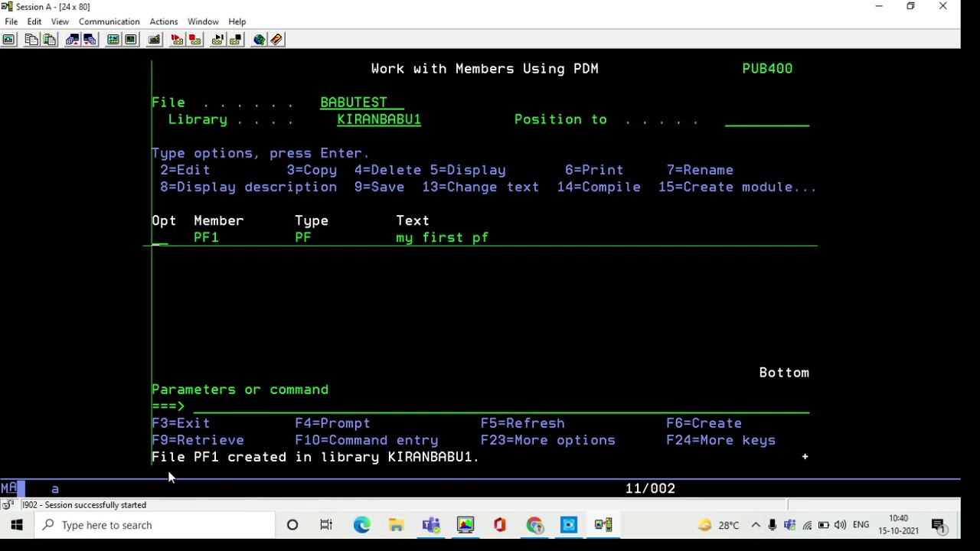Click the command line after ===>
The image size is (980, 551).
pyautogui.click(x=501, y=406)
